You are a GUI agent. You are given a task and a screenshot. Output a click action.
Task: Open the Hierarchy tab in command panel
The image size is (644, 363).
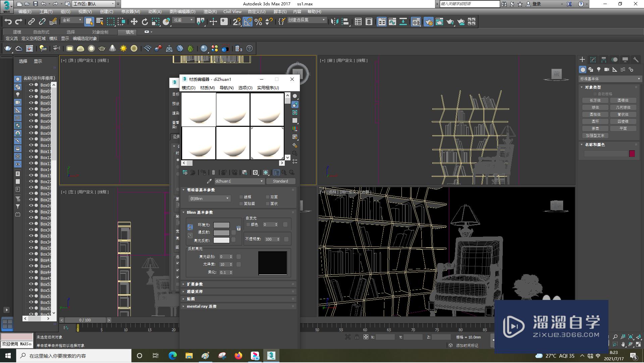tap(603, 60)
